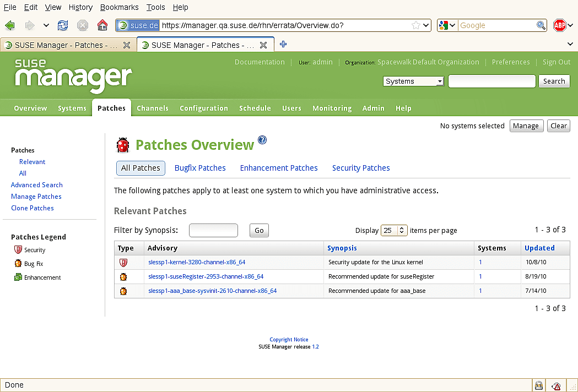The height and width of the screenshot is (392, 578).
Task: Click the browser Back arrow icon
Action: point(10,25)
